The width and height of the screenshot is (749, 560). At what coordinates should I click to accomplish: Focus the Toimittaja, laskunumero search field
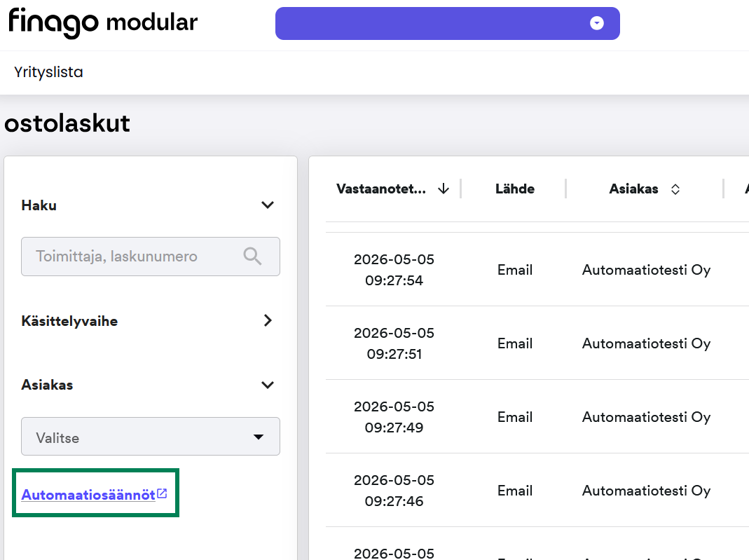[x=151, y=257]
